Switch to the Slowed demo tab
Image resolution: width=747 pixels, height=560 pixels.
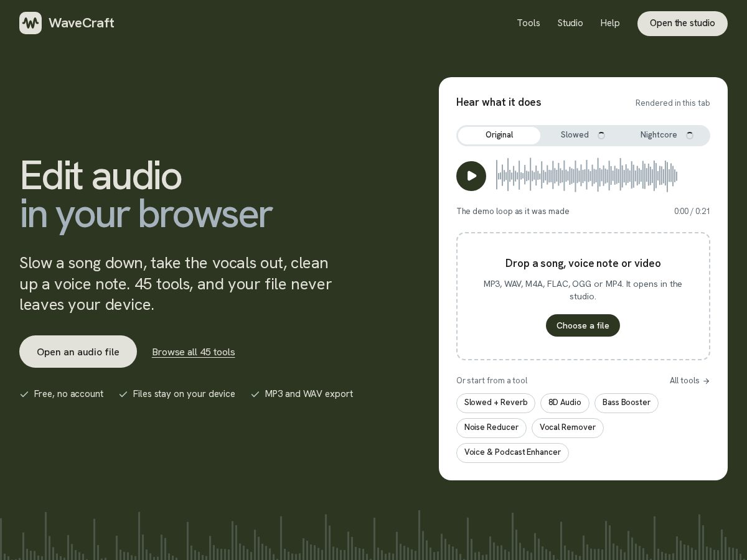583,136
